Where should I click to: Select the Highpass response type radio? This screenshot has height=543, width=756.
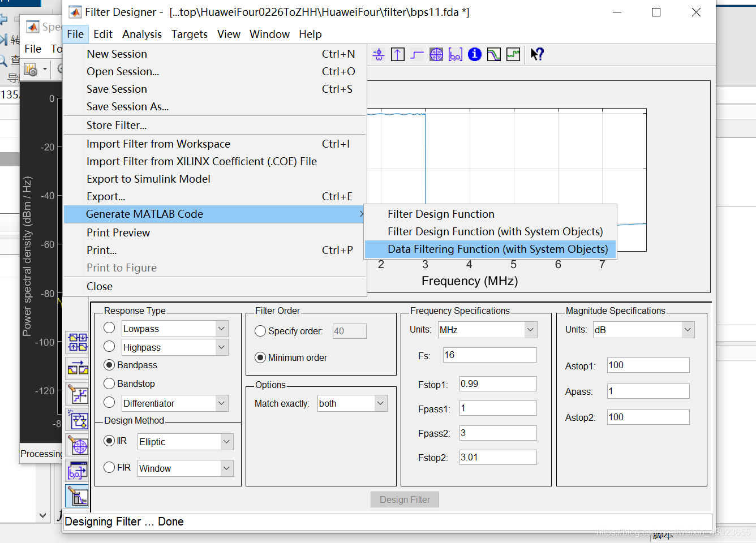tap(110, 347)
